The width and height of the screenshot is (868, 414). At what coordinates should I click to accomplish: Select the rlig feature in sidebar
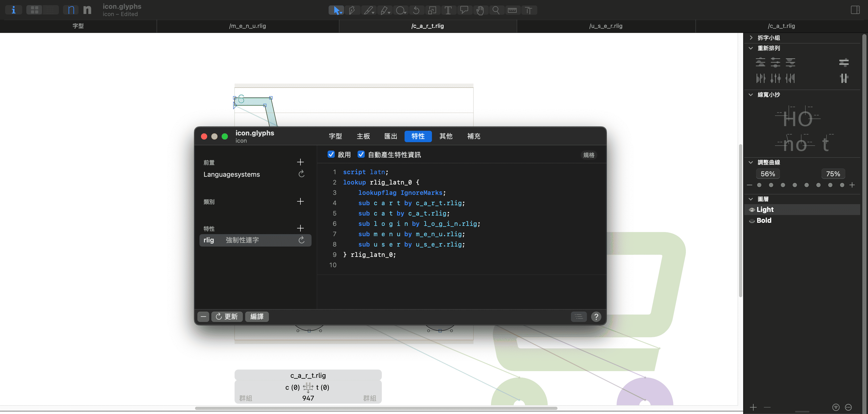tap(255, 240)
